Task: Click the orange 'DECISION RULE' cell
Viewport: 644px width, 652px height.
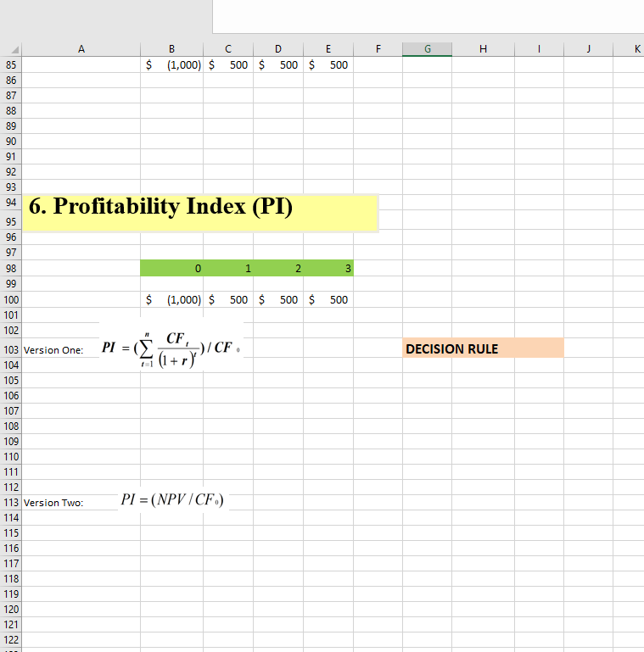Action: [483, 348]
